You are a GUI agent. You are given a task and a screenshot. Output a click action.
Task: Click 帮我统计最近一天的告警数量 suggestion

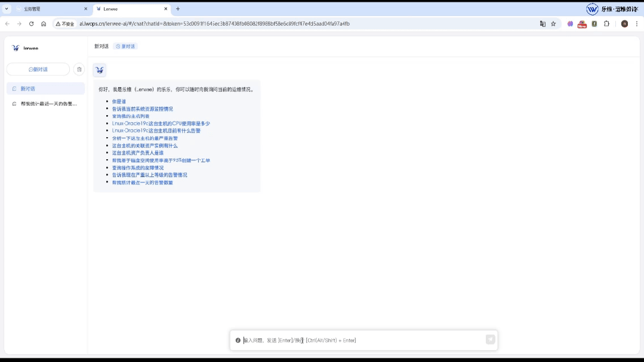tap(142, 182)
